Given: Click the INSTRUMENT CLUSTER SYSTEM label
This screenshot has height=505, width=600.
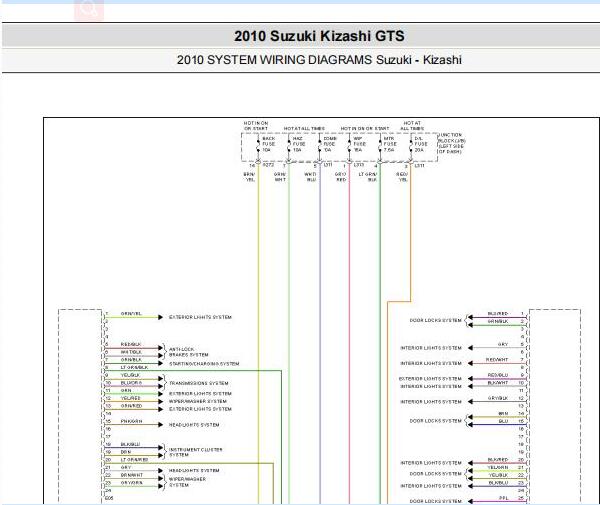Looking at the screenshot, I should coord(196,452).
